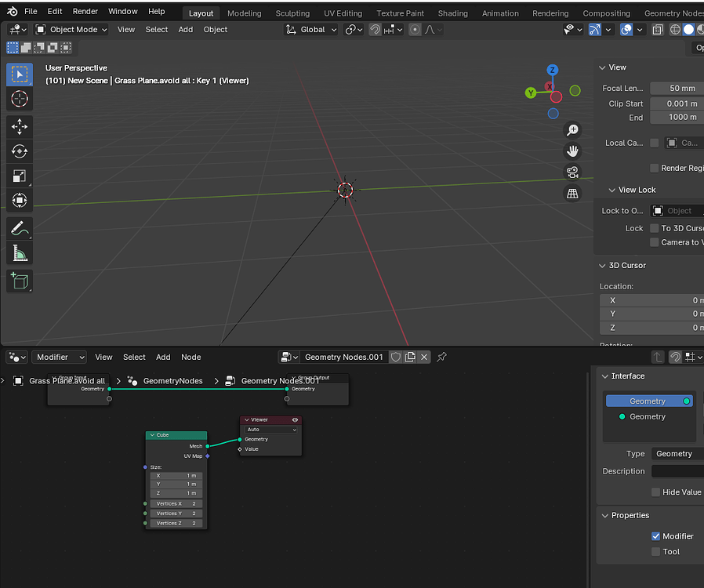Switch perspective/orthographic grid icon
The height and width of the screenshot is (588, 704).
pyautogui.click(x=572, y=194)
